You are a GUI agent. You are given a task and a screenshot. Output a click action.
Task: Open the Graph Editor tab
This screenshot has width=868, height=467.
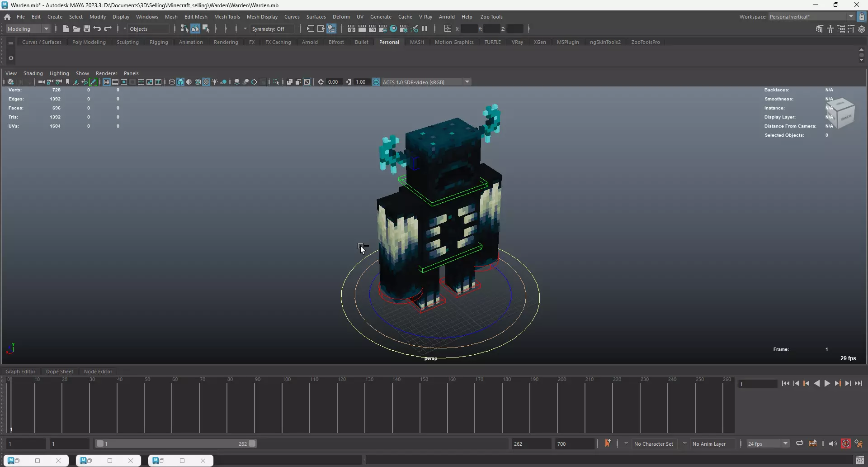click(x=20, y=372)
